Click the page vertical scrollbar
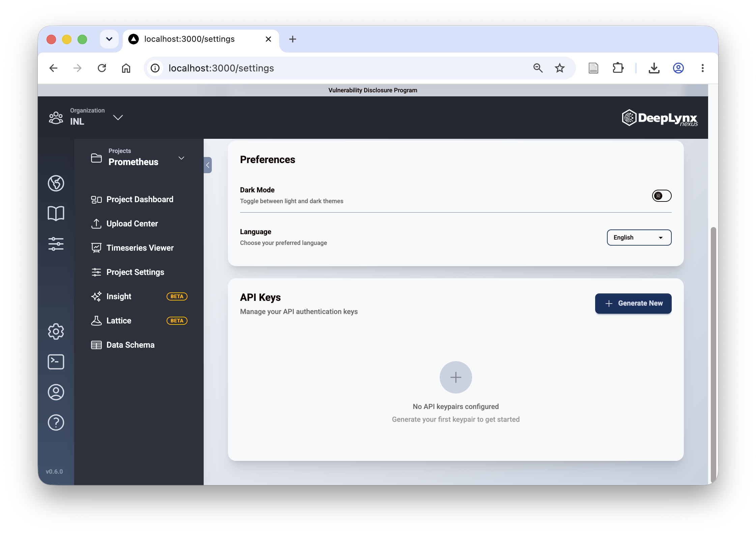The height and width of the screenshot is (535, 756). pos(713,355)
